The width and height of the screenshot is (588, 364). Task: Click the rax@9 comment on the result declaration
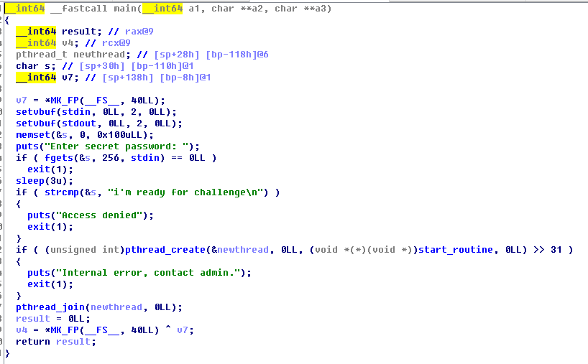139,32
